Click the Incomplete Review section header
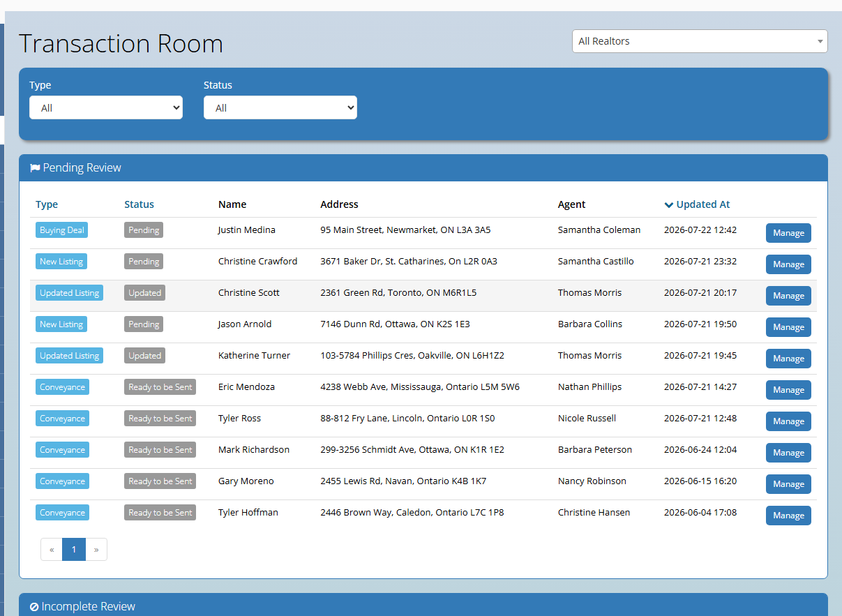 (x=423, y=605)
